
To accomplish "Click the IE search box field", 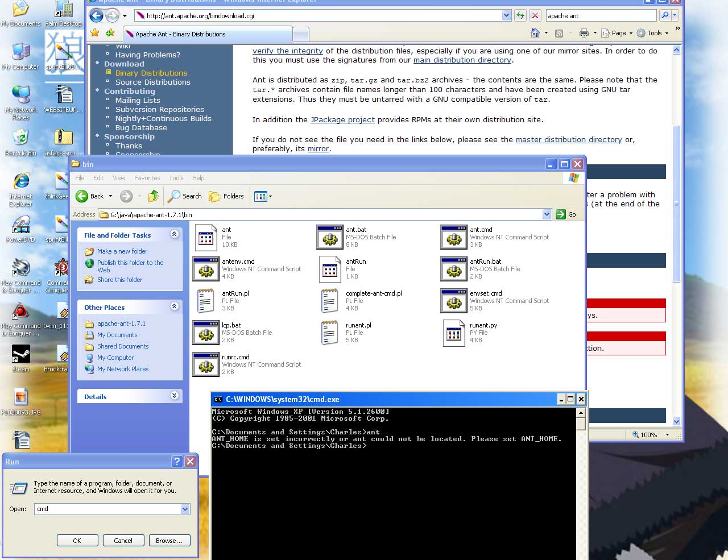I will pyautogui.click(x=601, y=15).
